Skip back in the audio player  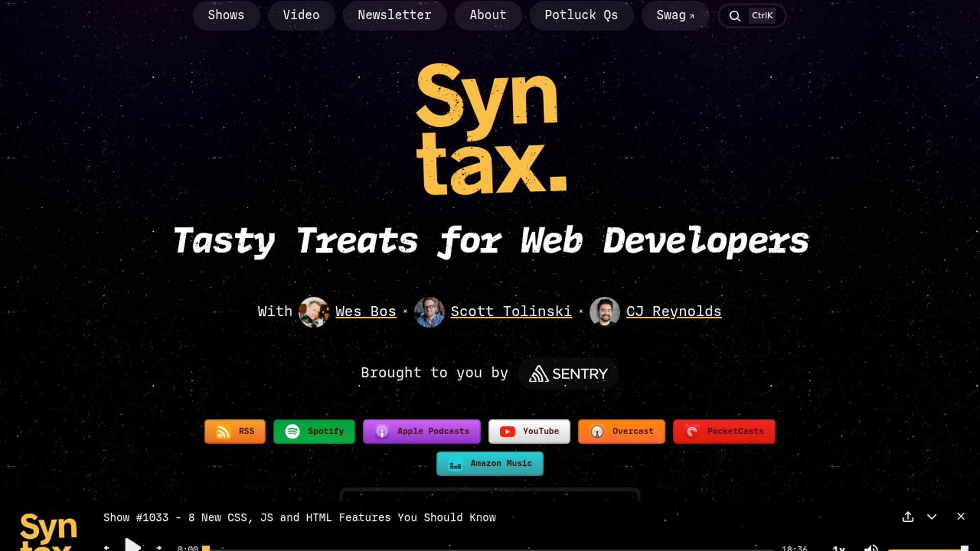click(x=106, y=547)
